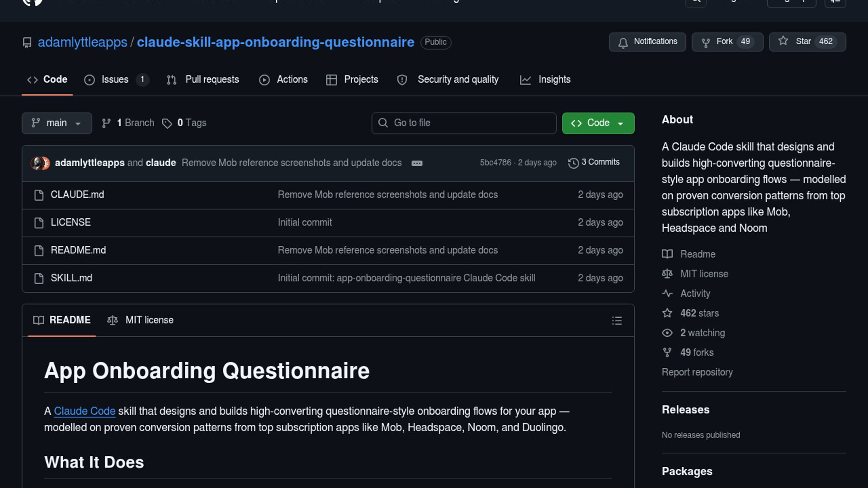This screenshot has width=868, height=488.
Task: Click the Go to file search field
Action: click(464, 123)
